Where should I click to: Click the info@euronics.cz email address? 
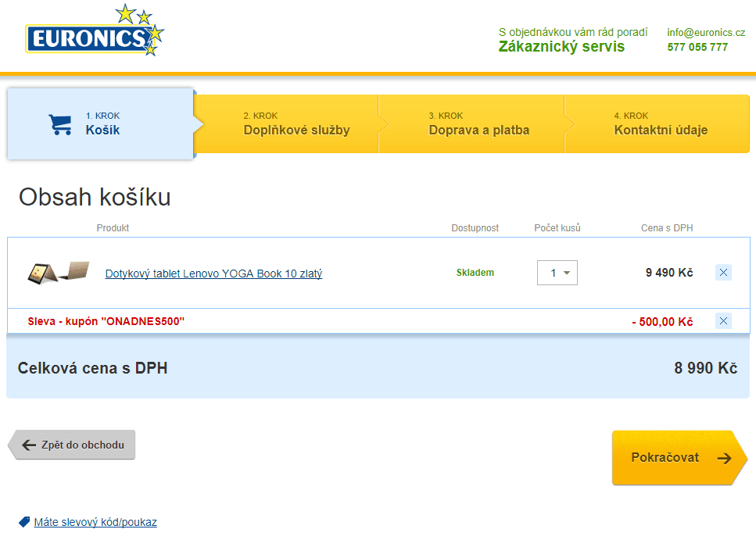coord(706,32)
